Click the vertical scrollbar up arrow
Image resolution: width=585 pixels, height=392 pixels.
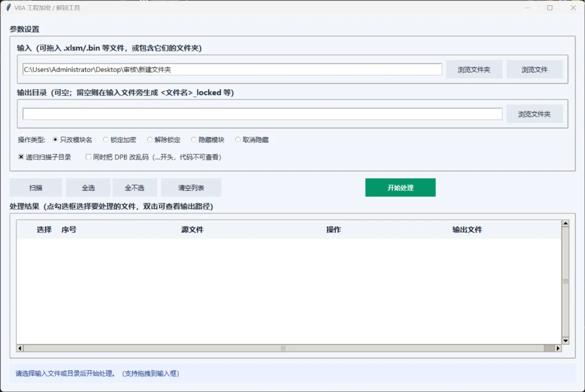click(565, 223)
